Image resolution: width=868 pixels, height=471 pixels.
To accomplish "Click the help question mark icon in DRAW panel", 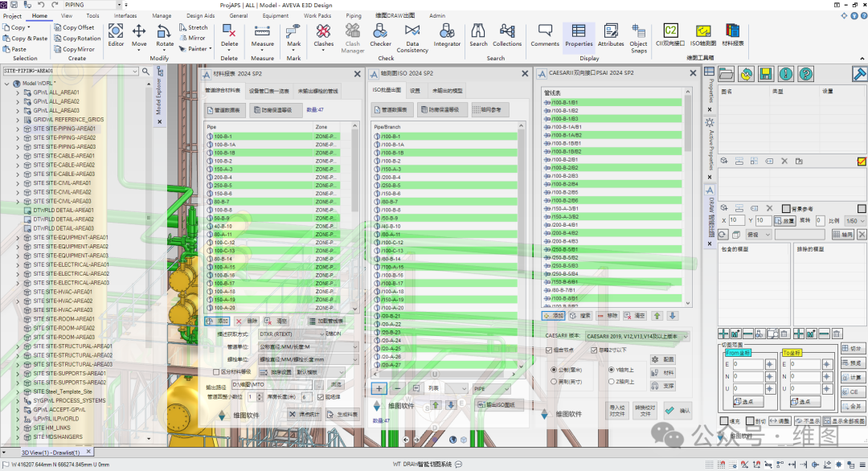I will click(x=806, y=74).
